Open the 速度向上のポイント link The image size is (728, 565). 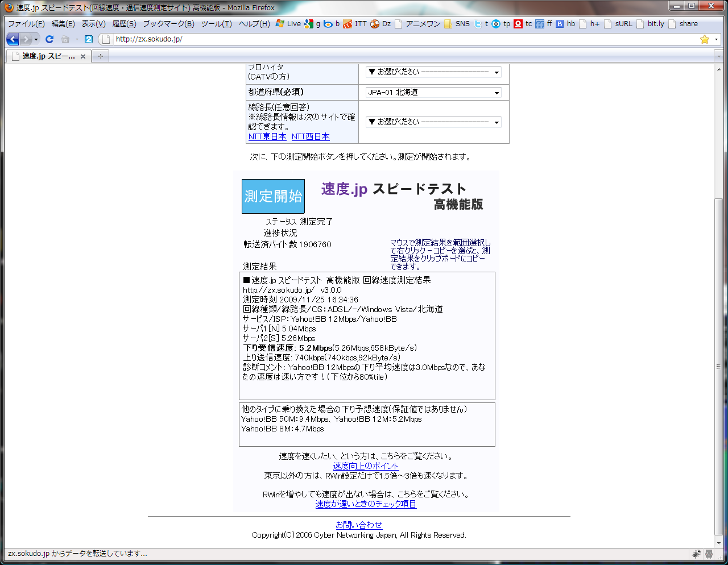click(366, 466)
